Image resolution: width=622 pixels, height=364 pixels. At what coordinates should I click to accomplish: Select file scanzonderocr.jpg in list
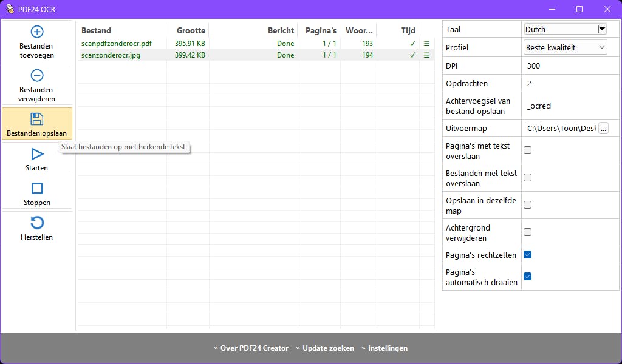(111, 55)
